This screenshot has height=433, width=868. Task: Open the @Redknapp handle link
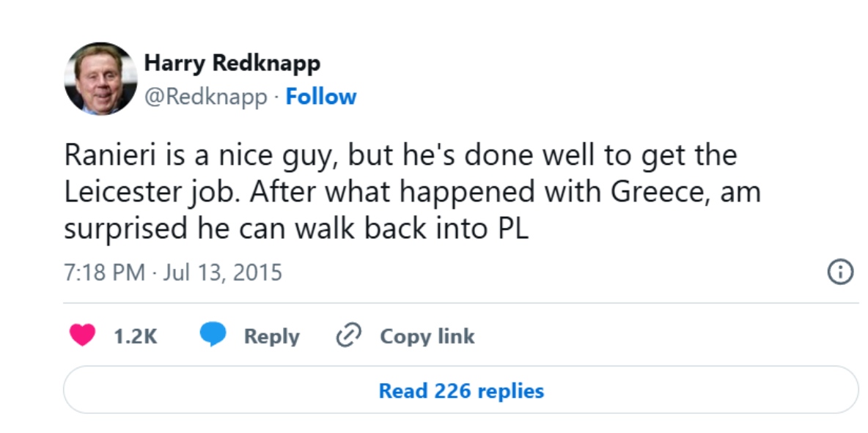[x=206, y=97]
